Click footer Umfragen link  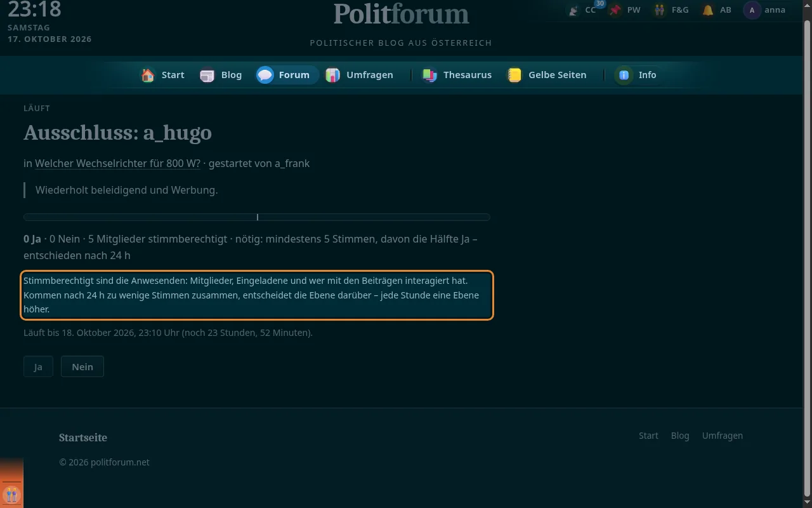point(722,436)
